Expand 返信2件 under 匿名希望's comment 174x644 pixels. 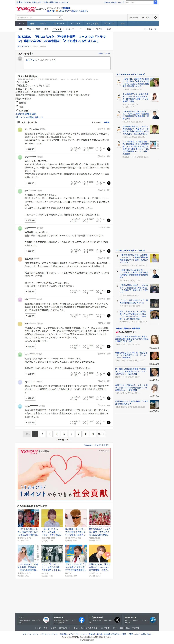(x=30, y=292)
